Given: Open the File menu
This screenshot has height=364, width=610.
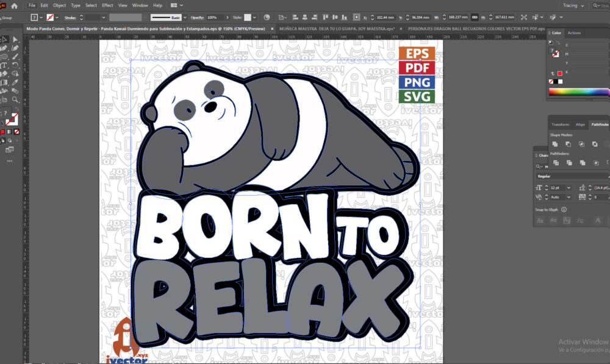Looking at the screenshot, I should (x=32, y=5).
